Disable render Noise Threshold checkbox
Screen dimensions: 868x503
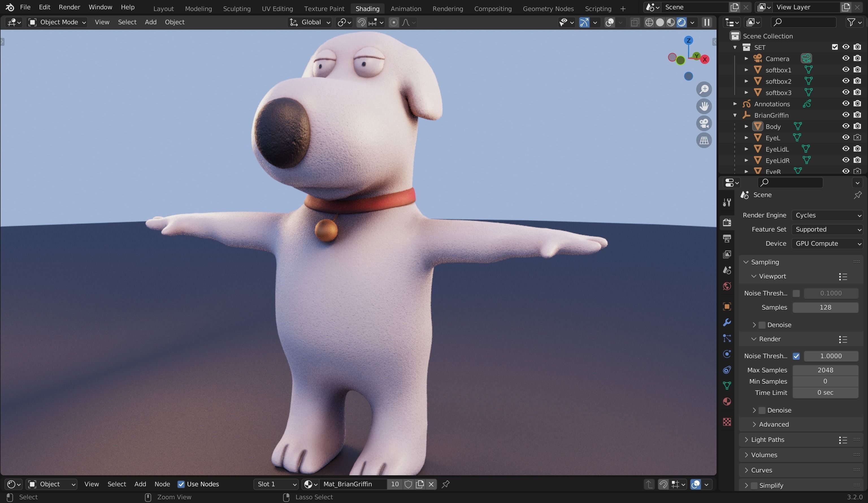[x=796, y=356]
